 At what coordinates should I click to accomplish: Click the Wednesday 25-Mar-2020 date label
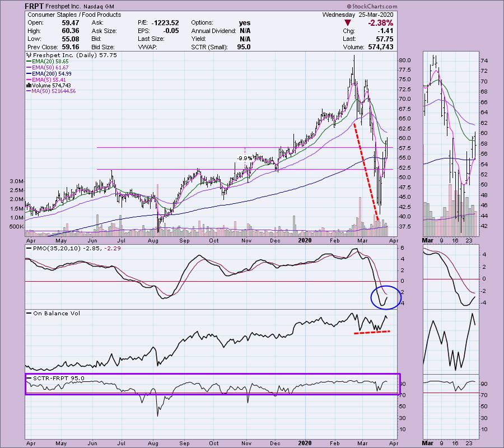[x=358, y=15]
